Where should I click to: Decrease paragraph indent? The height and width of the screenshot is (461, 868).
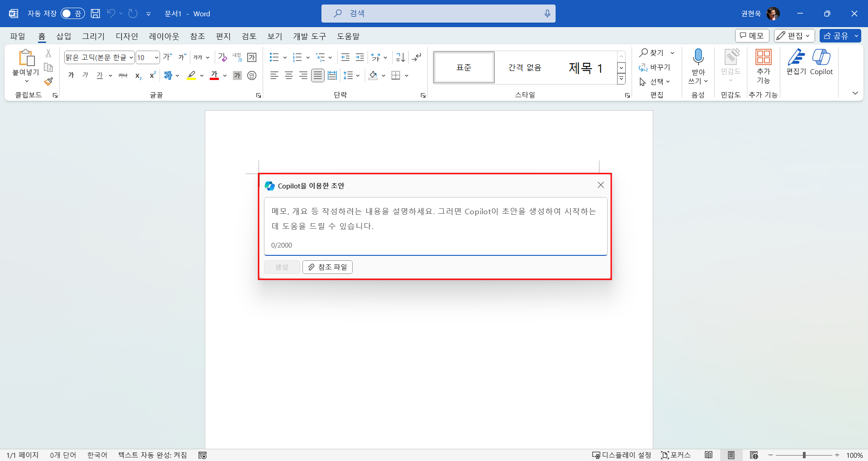(x=345, y=57)
